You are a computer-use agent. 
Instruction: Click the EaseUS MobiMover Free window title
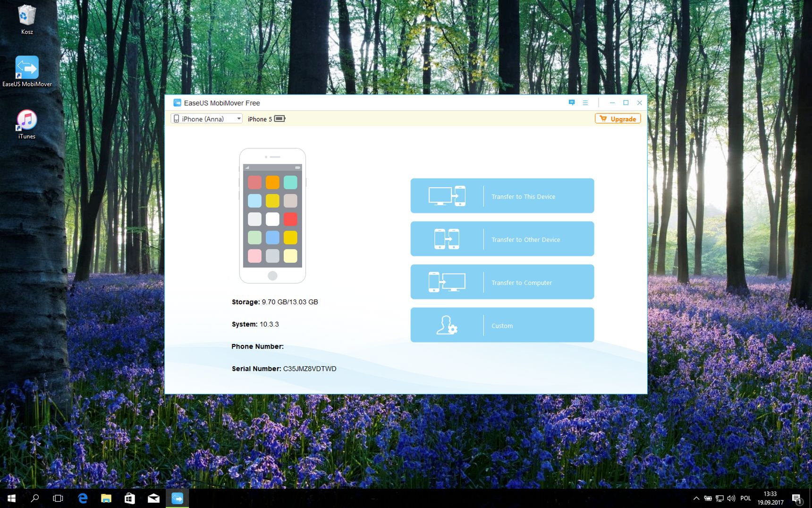[x=222, y=103]
